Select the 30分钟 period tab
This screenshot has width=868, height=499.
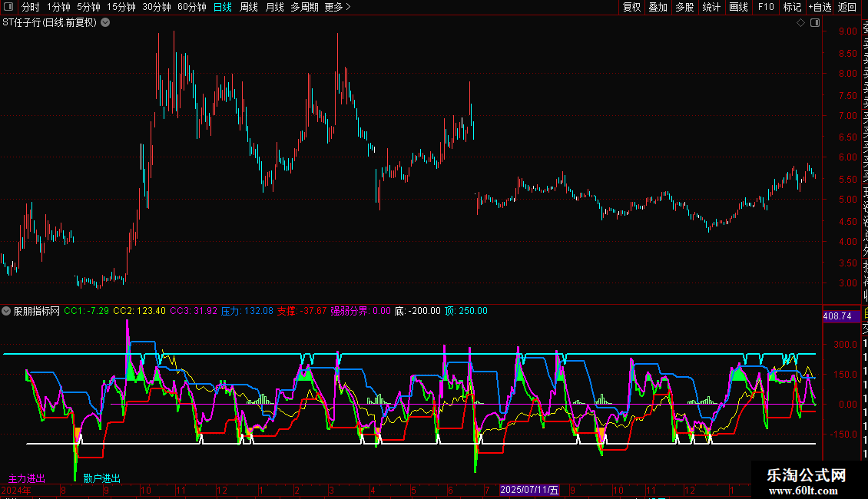pos(157,7)
